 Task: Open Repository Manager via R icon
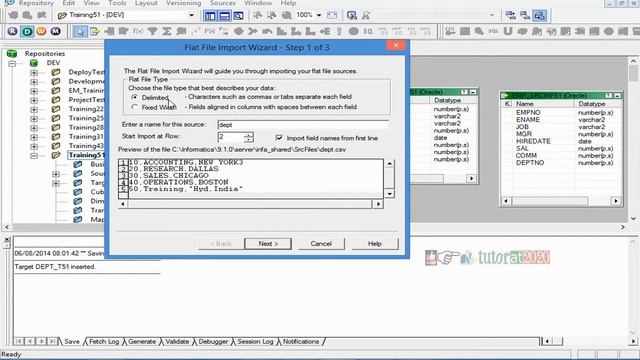(x=12, y=31)
